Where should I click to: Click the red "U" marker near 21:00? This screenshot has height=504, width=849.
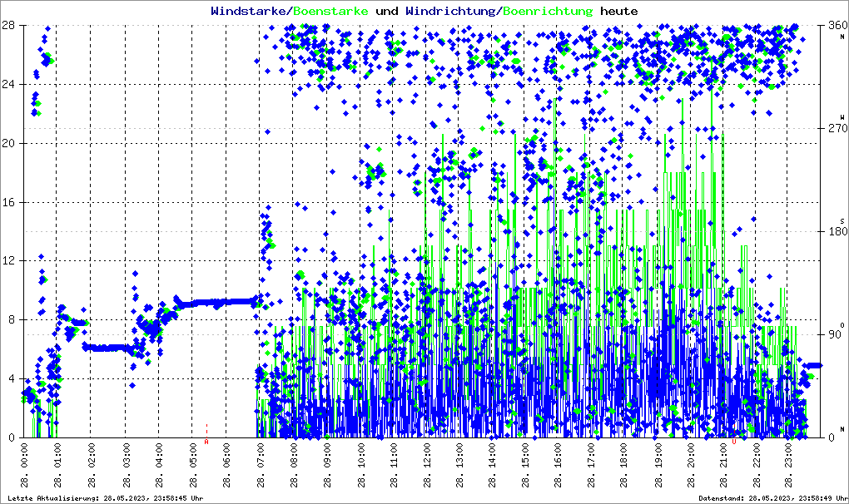point(734,442)
